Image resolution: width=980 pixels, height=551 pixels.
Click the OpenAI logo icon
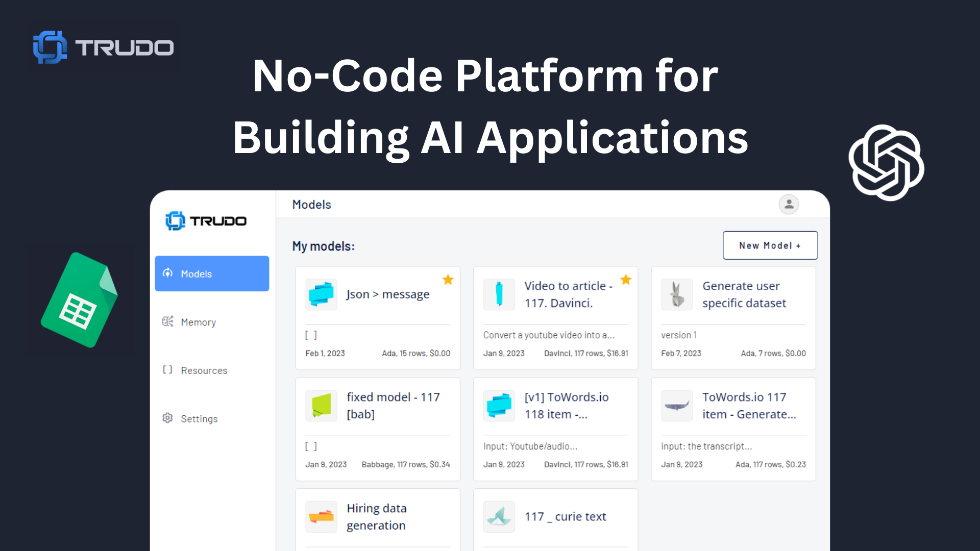point(887,162)
